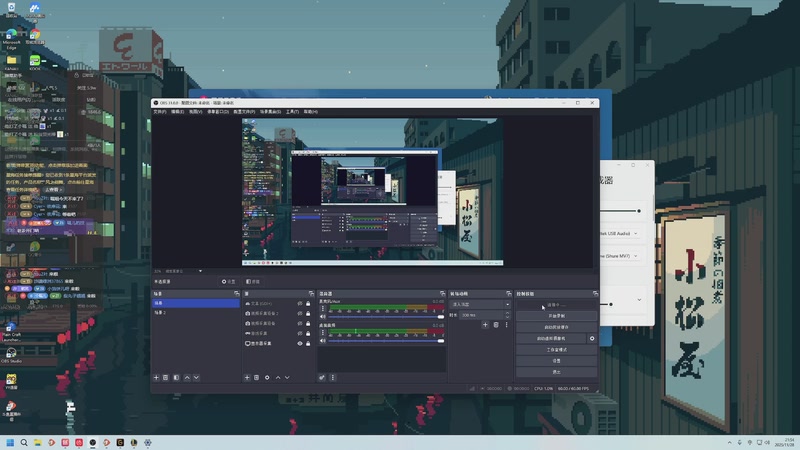Image resolution: width=800 pixels, height=450 pixels.
Task: Unlock the Text (GDI+) source
Action: coord(308,304)
